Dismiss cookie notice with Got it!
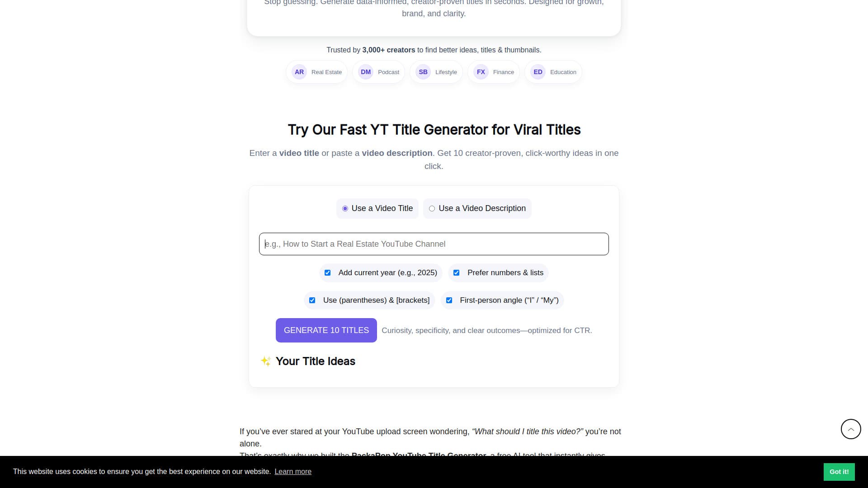Screen dimensions: 868x488 tap(839, 471)
